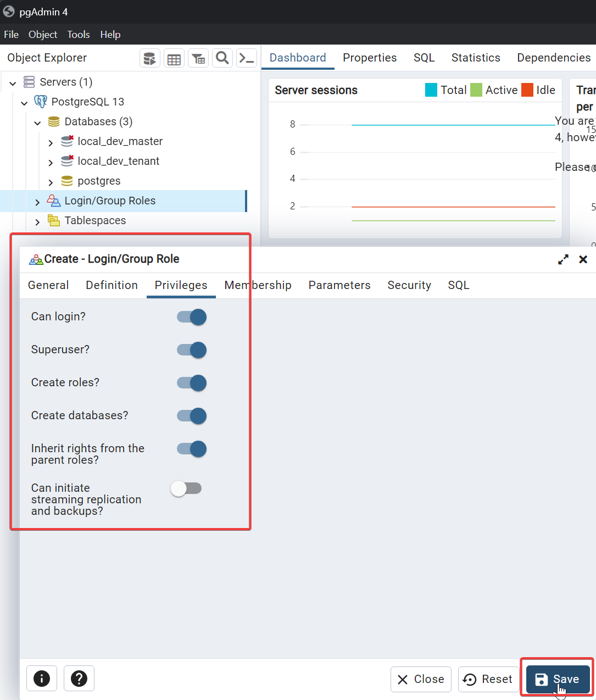The width and height of the screenshot is (596, 700).
Task: Open the Statistics tab
Action: click(476, 58)
